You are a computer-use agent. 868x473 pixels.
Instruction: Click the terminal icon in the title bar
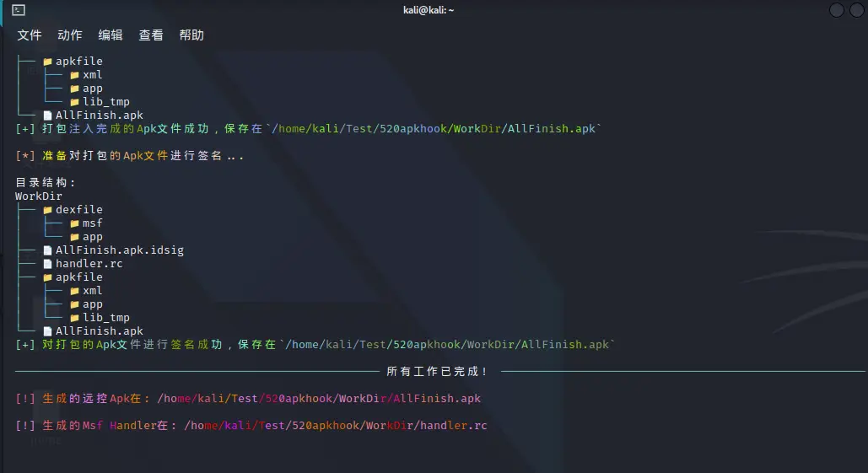coord(19,10)
